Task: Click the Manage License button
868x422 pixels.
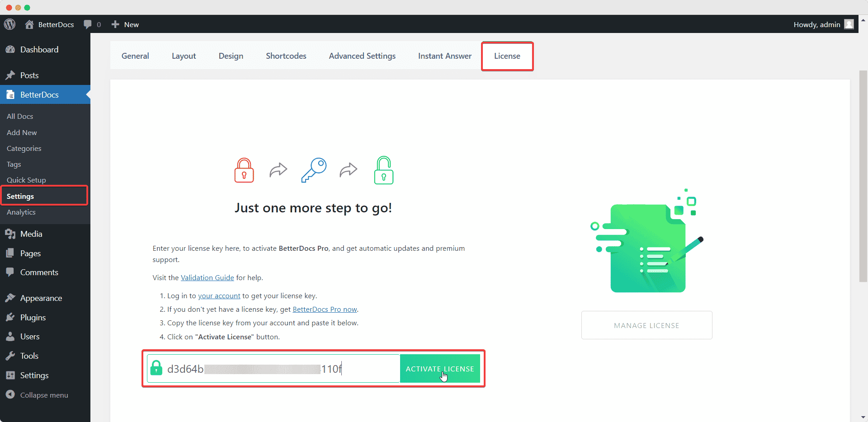Action: (646, 325)
